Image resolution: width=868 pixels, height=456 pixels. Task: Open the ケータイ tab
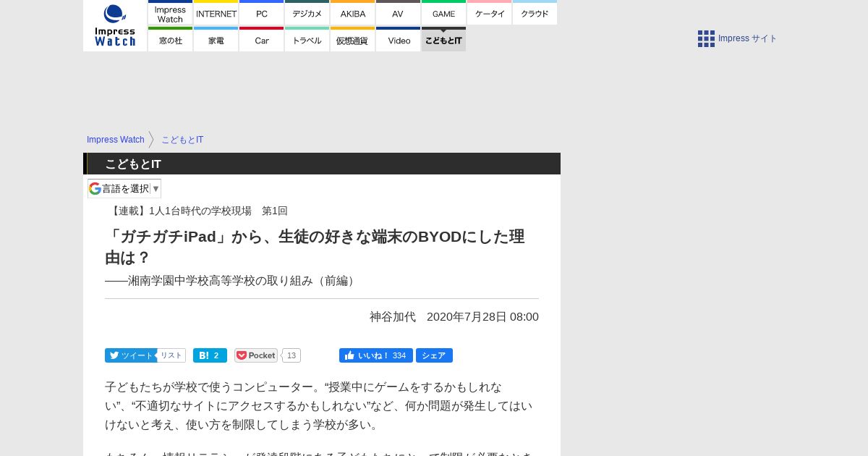tap(490, 12)
